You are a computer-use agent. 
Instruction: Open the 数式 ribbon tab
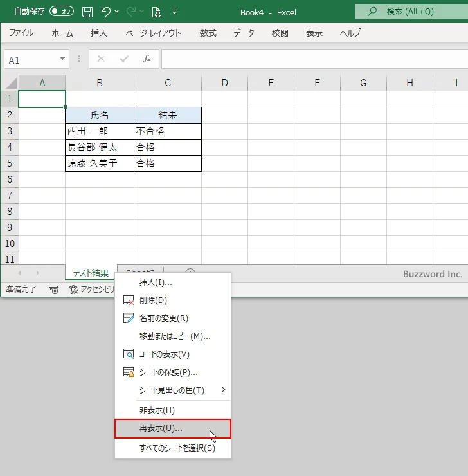(x=208, y=32)
